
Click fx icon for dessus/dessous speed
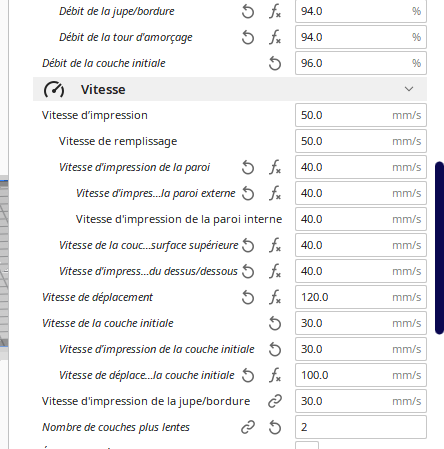click(275, 271)
